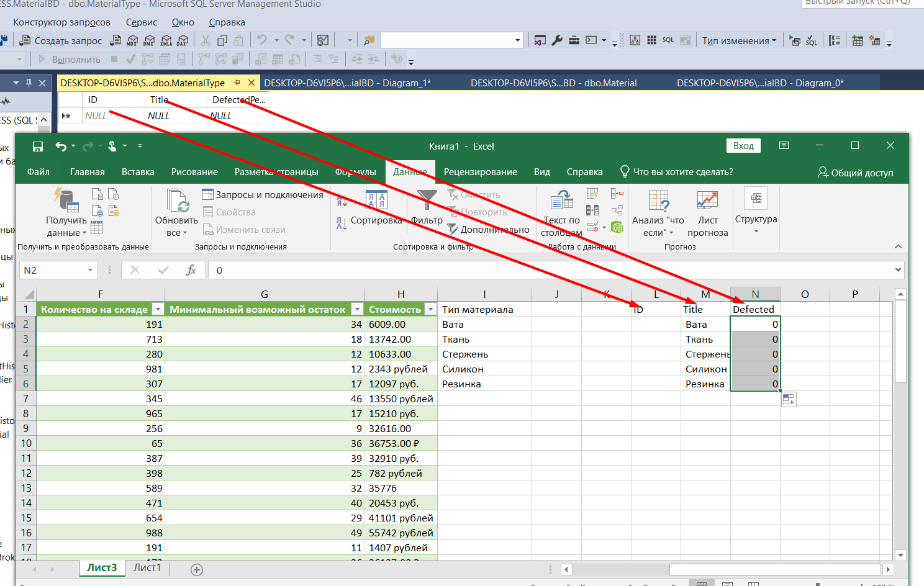Select cell I2 containing Вата

(x=484, y=324)
